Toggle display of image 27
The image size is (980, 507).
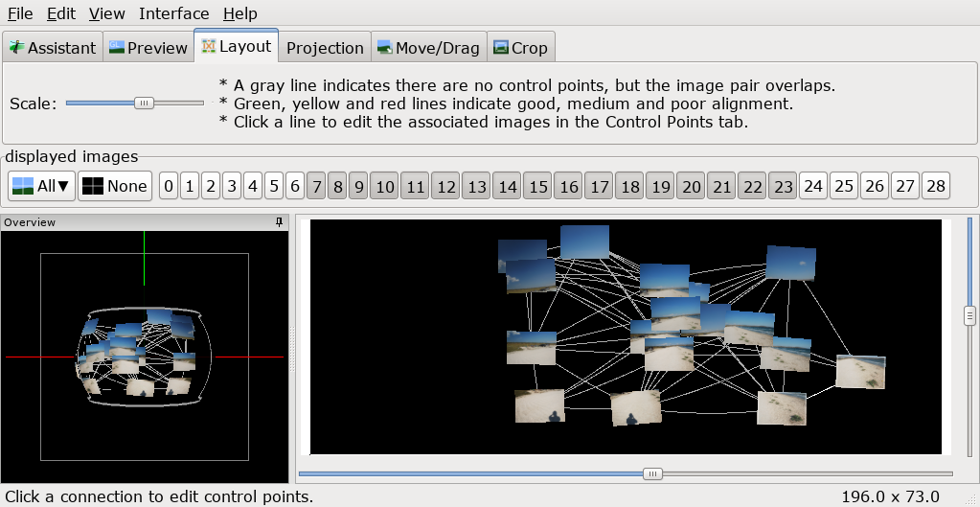point(905,186)
